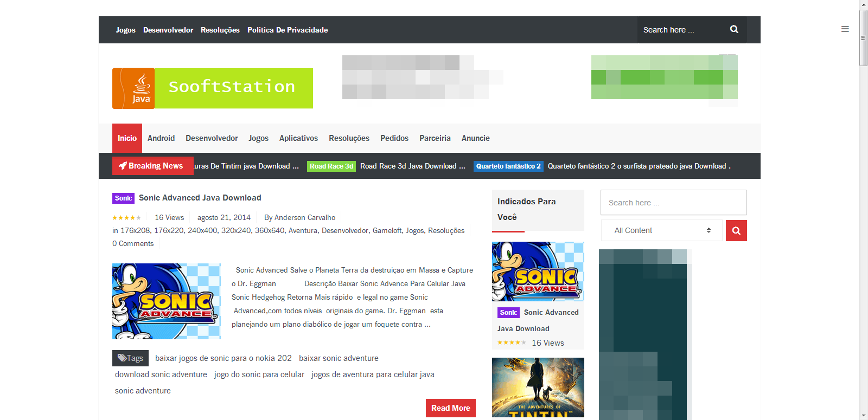Click the Indicados Para Você heading
Screen dimensions: 868x420
click(x=527, y=209)
